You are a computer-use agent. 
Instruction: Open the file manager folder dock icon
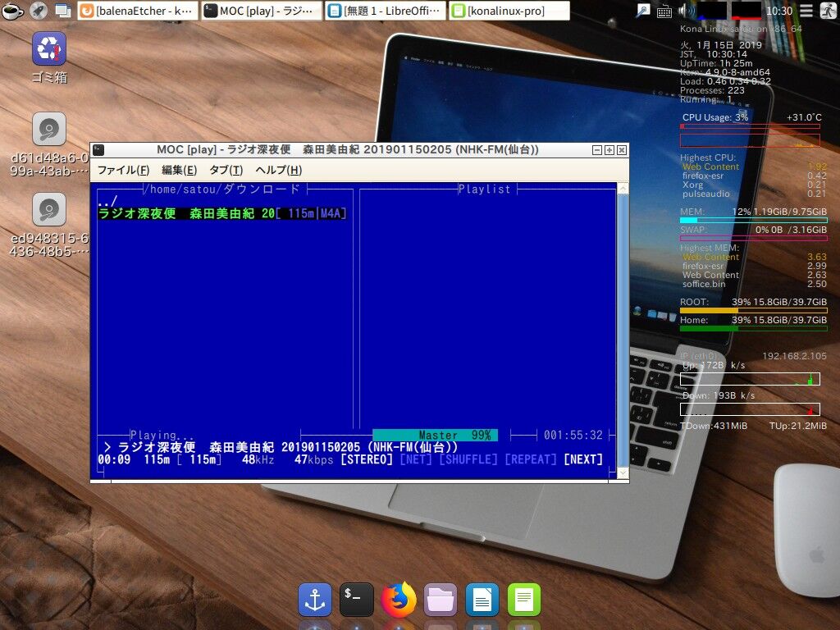coord(441,600)
